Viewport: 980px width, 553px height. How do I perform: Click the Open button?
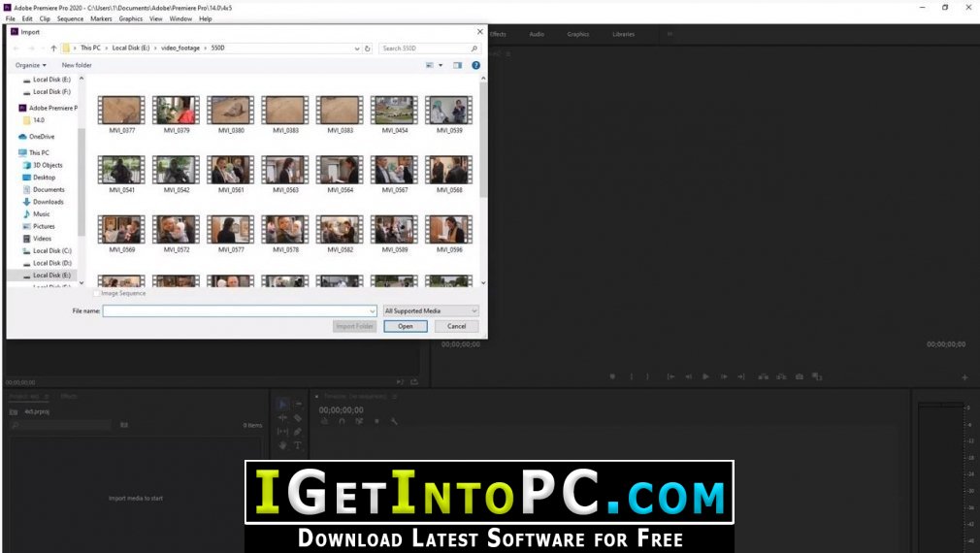406,326
